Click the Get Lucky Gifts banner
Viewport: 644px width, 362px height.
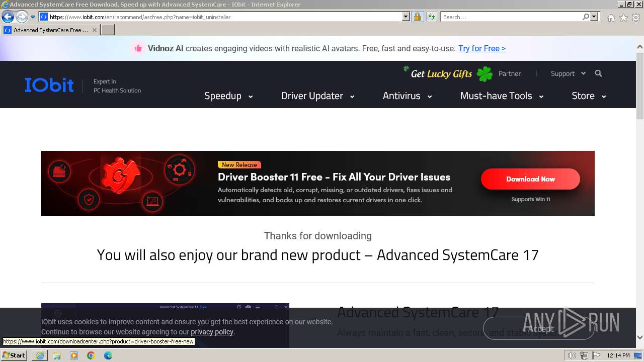click(x=448, y=74)
